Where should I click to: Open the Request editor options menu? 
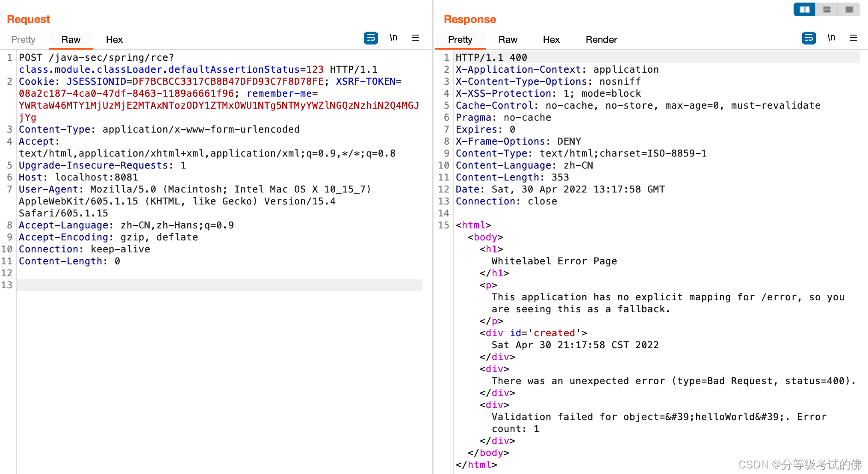tap(415, 38)
